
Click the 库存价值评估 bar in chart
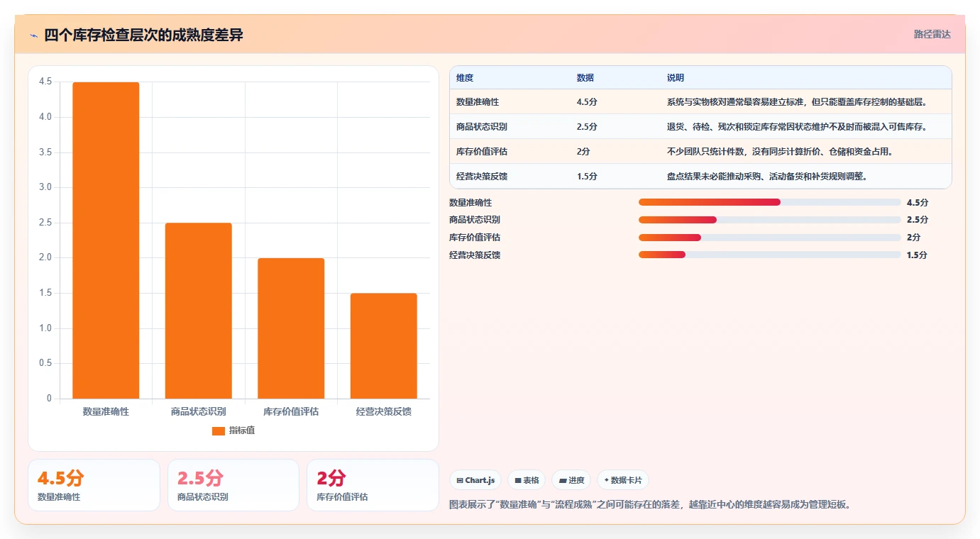pyautogui.click(x=291, y=328)
